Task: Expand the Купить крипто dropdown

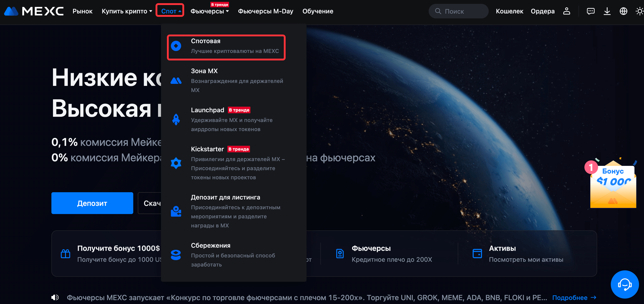Action: point(127,11)
